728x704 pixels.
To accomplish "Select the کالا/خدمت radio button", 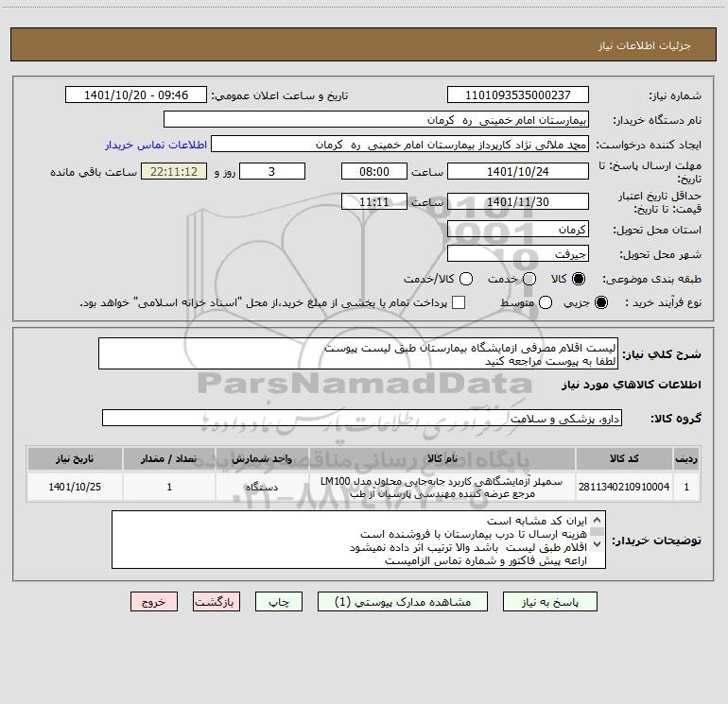I will tap(466, 279).
